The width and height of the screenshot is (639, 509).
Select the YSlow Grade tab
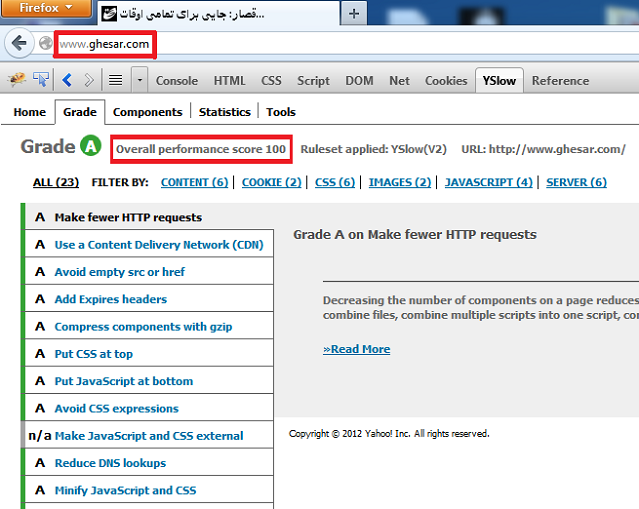coord(80,112)
